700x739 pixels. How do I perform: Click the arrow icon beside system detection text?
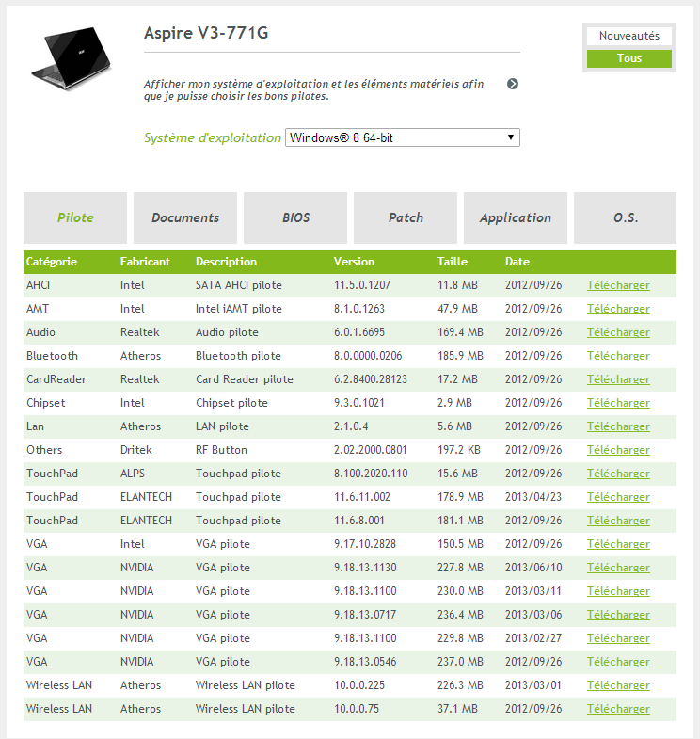pos(513,84)
